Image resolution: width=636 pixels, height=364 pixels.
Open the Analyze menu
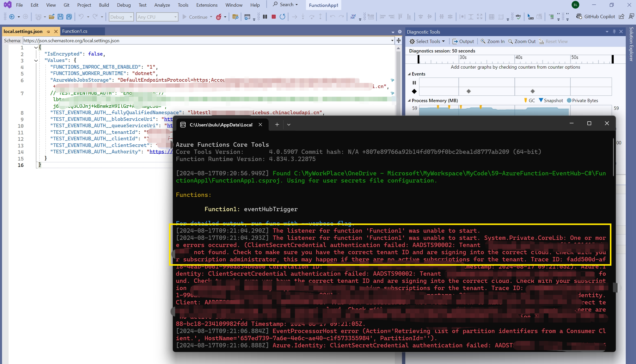162,5
